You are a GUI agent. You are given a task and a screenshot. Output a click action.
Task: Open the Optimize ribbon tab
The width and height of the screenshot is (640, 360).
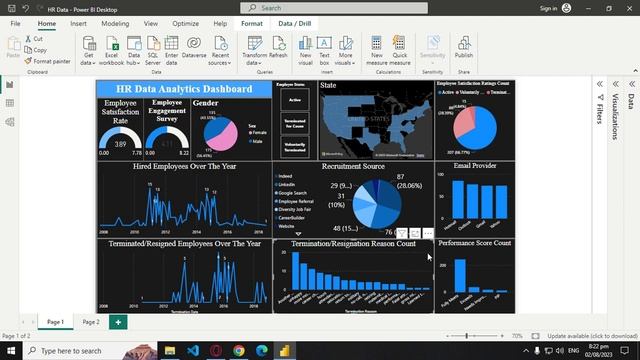pos(185,24)
